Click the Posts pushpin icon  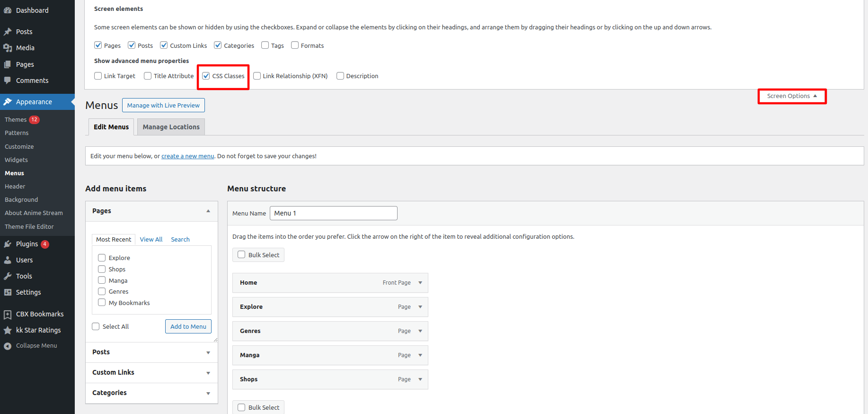tap(8, 32)
